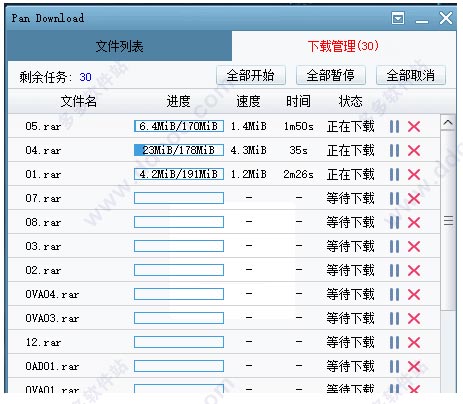Cancel the 04.rar download

click(414, 151)
